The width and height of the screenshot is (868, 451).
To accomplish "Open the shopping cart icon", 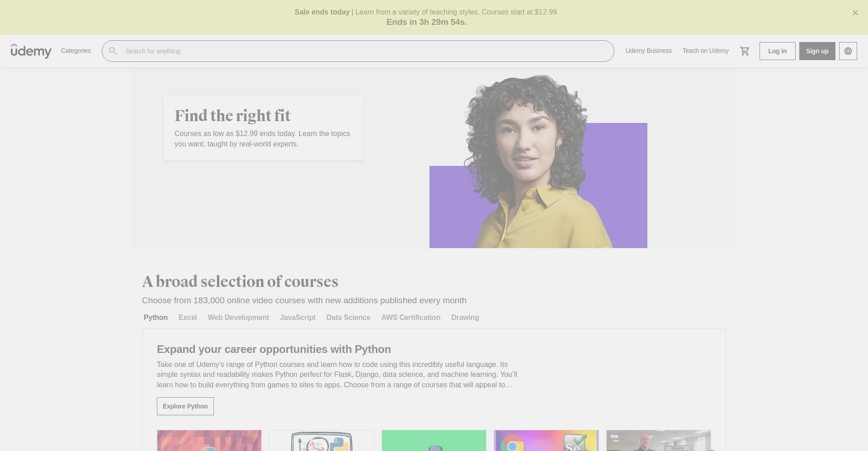I will pyautogui.click(x=745, y=51).
